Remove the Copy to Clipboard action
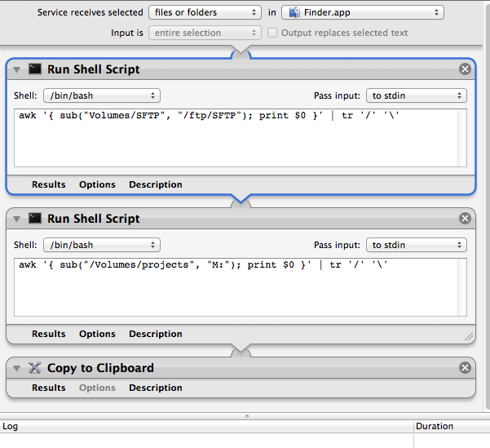Image resolution: width=490 pixels, height=448 pixels. [x=465, y=367]
